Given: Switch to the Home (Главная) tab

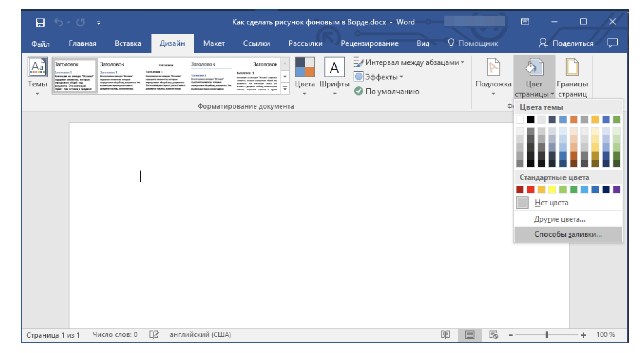Looking at the screenshot, I should click(83, 43).
